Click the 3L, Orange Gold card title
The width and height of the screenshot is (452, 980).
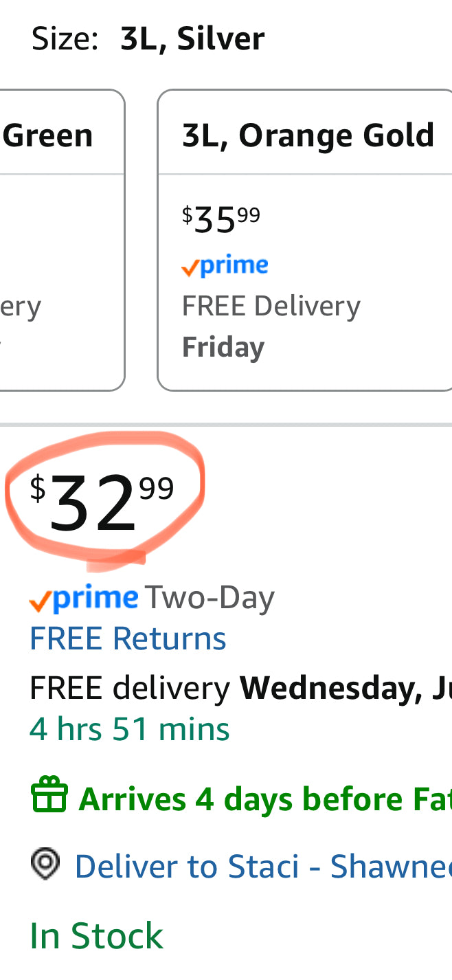coord(308,135)
